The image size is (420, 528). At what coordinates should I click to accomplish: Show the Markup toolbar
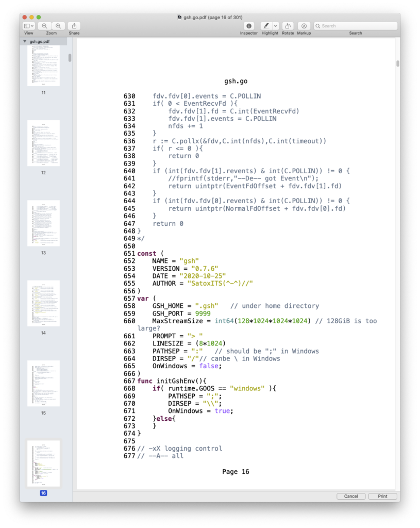pyautogui.click(x=304, y=26)
